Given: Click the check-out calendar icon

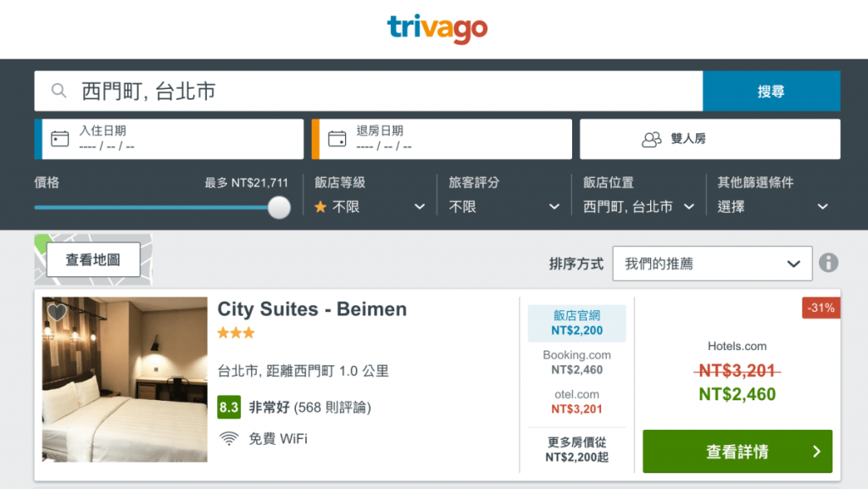Looking at the screenshot, I should point(337,138).
